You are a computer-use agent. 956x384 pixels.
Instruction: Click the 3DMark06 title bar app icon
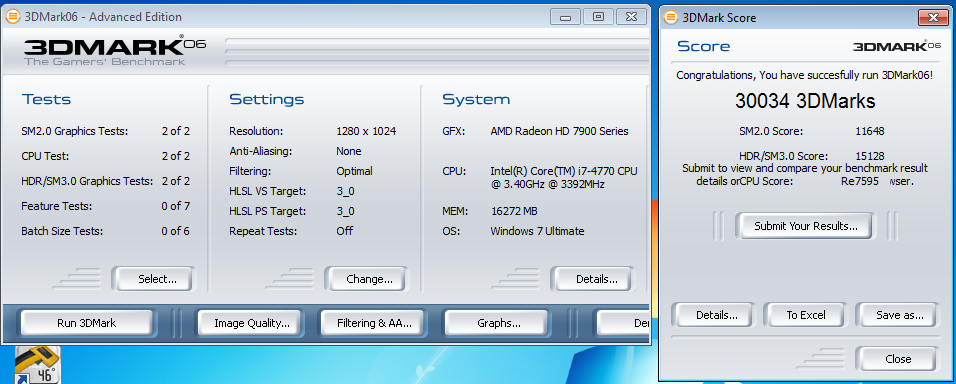tap(12, 17)
